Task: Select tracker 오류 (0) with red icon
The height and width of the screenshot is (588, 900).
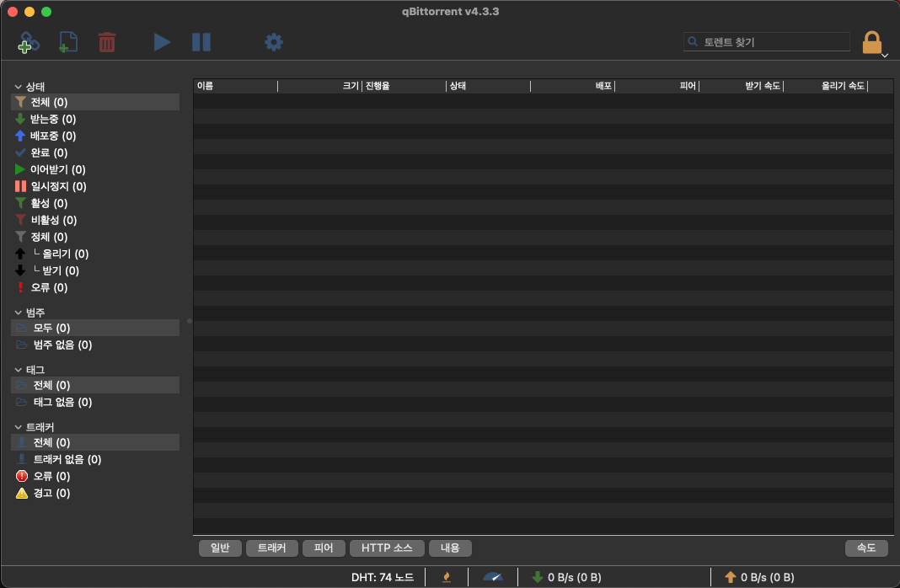Action: (x=95, y=476)
